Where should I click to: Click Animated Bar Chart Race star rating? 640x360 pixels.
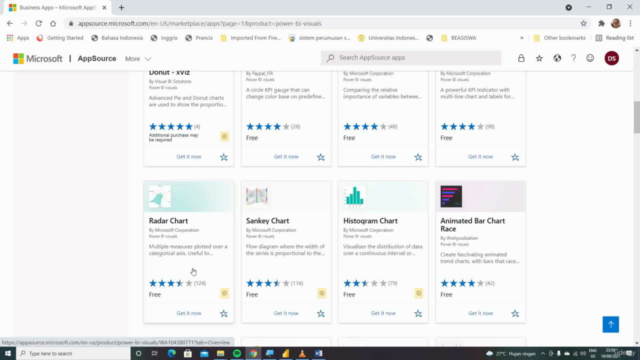[462, 283]
